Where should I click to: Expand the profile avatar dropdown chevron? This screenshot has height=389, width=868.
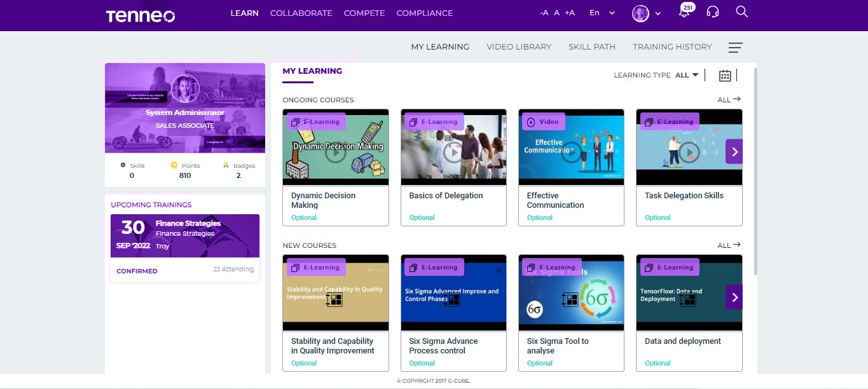click(658, 13)
